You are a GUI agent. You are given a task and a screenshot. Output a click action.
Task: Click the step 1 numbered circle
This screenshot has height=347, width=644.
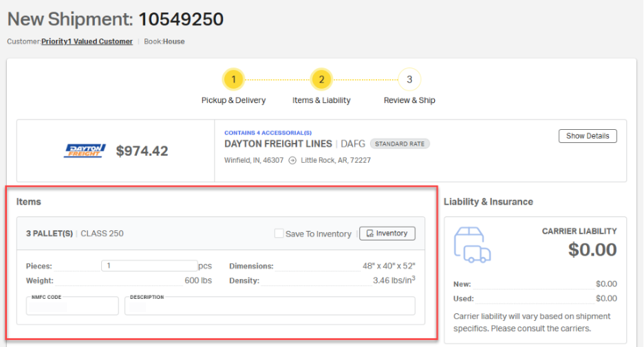click(233, 80)
